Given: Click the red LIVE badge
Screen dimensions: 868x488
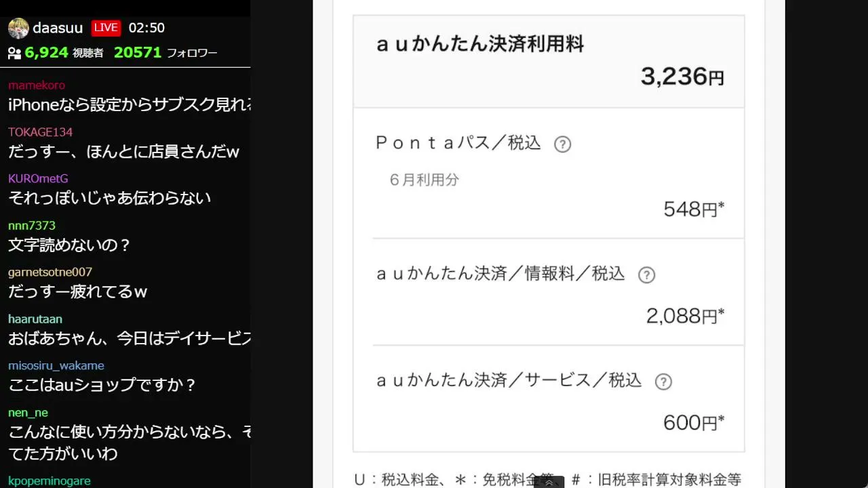Looking at the screenshot, I should (x=106, y=28).
